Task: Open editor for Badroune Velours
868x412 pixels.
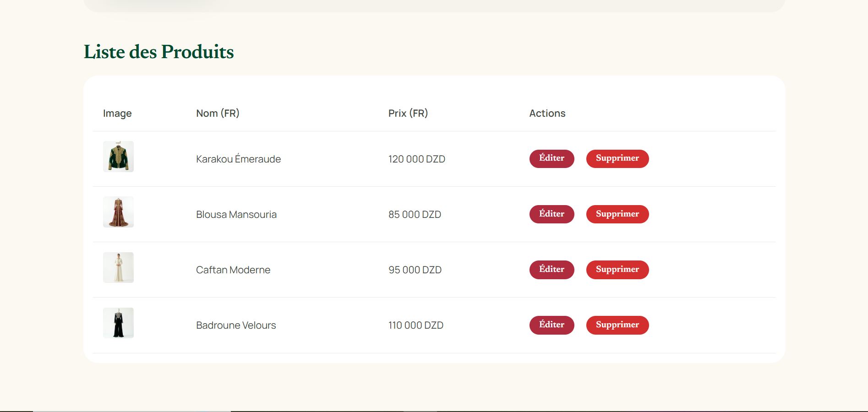Action: pyautogui.click(x=551, y=325)
